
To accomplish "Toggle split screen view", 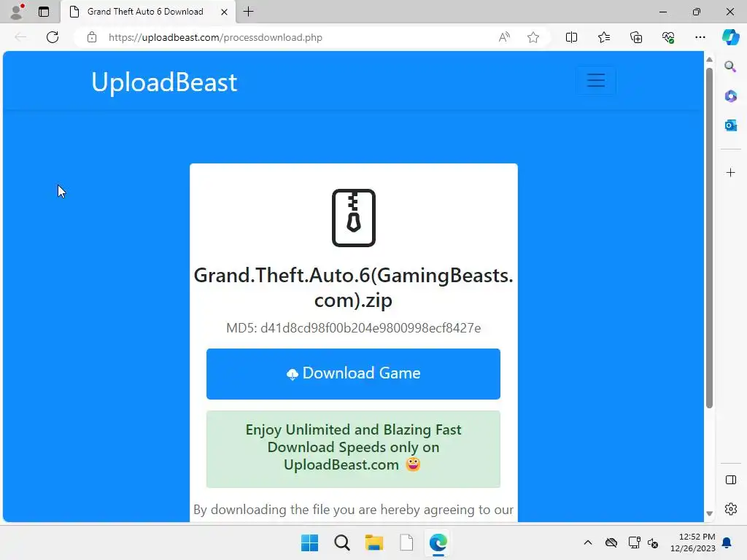I will click(571, 37).
